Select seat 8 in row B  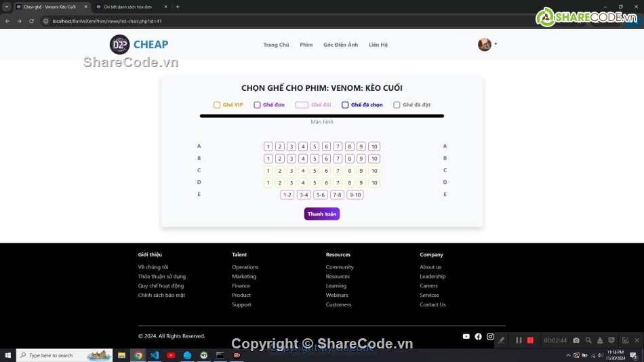tap(350, 159)
